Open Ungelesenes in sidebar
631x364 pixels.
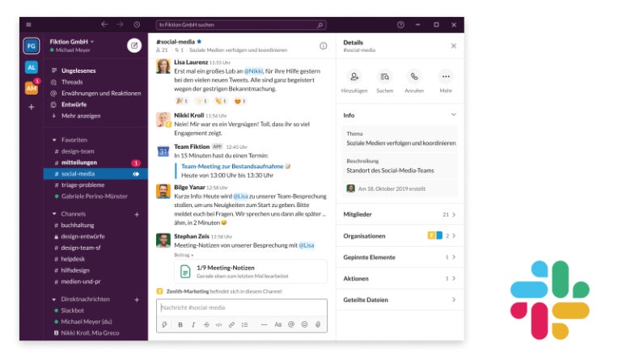point(78,70)
